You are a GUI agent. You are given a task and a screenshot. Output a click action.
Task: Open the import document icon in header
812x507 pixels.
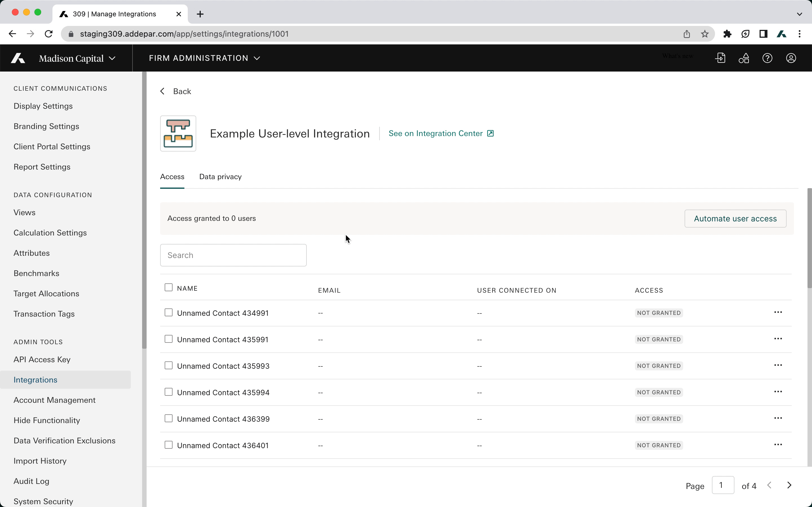click(720, 58)
